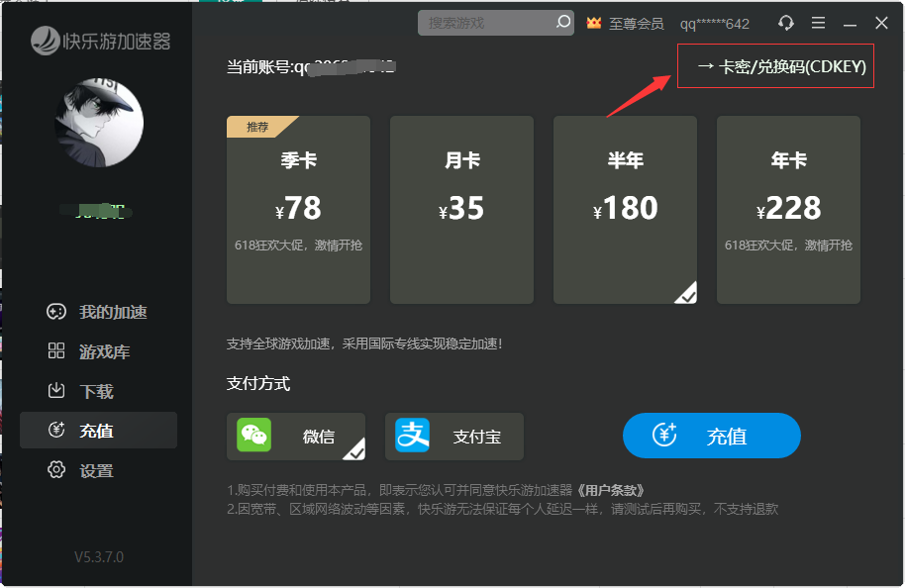Image resolution: width=905 pixels, height=588 pixels.
Task: Select the 季卡 ¥78 plan card
Action: tap(298, 210)
